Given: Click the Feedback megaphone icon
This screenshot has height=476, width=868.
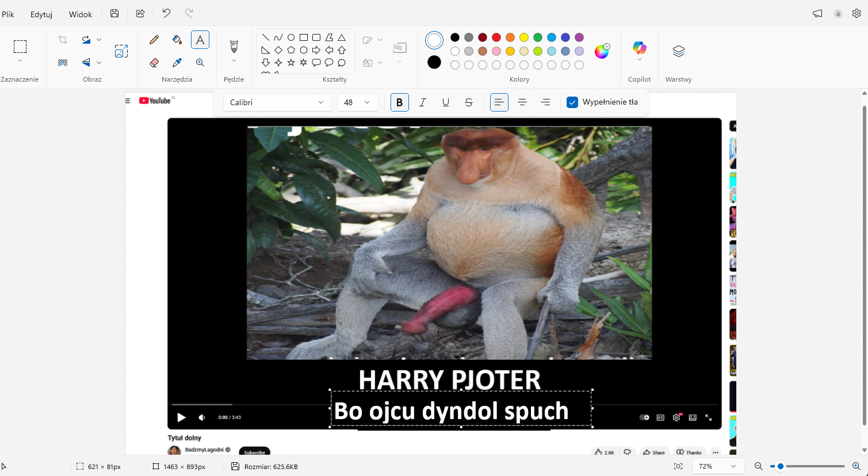Looking at the screenshot, I should pyautogui.click(x=817, y=13).
